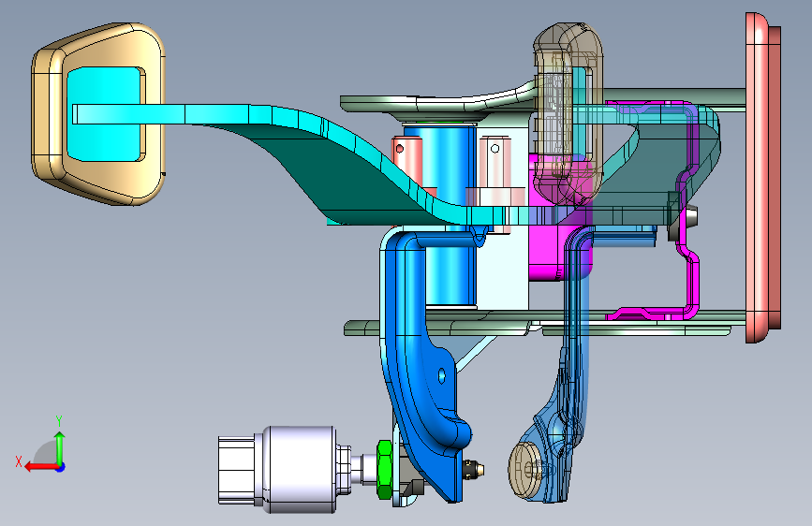Pick the green hex nut
Viewport: 812px width, 526px height.
(384, 470)
